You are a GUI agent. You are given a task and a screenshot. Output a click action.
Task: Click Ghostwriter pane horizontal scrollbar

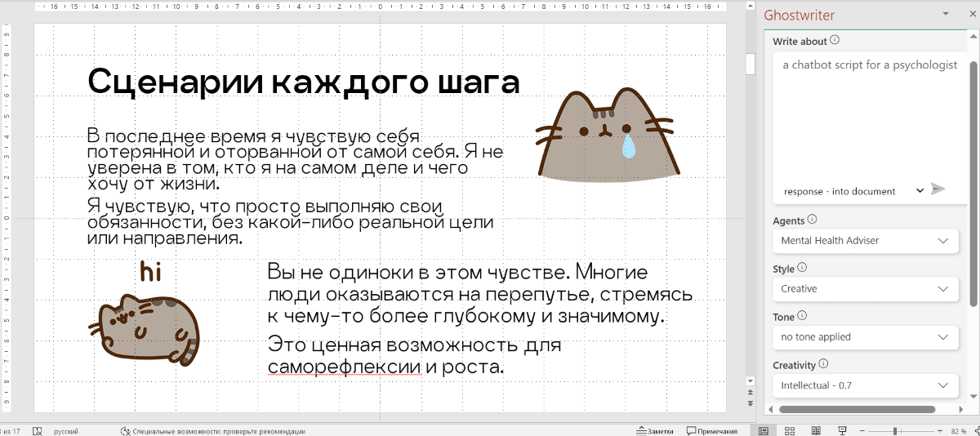pyautogui.click(x=857, y=409)
